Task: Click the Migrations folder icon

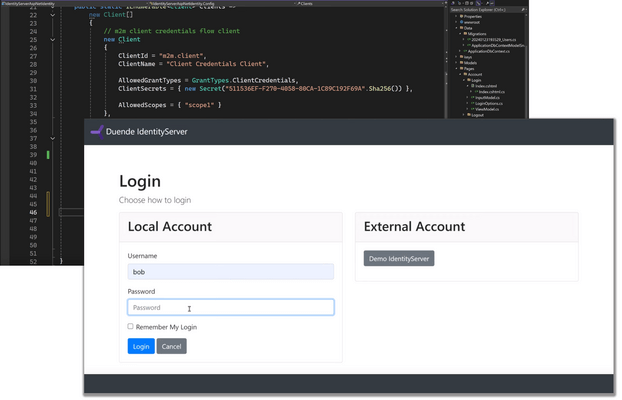Action: tap(465, 34)
